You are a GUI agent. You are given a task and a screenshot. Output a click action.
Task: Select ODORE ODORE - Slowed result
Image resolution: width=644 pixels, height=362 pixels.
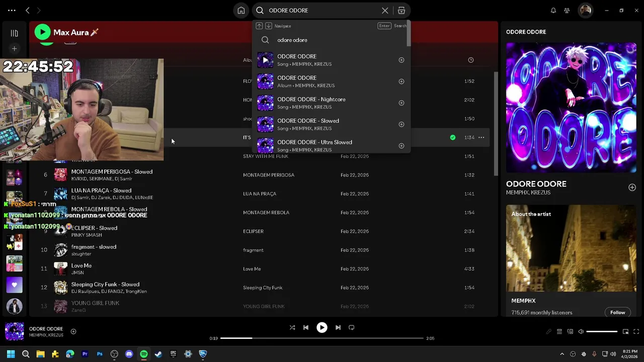[x=331, y=124]
